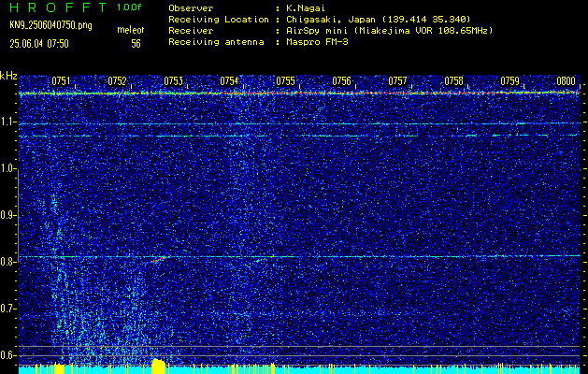The width and height of the screenshot is (588, 374).
Task: Click the meteor count label
Action: [x=131, y=30]
